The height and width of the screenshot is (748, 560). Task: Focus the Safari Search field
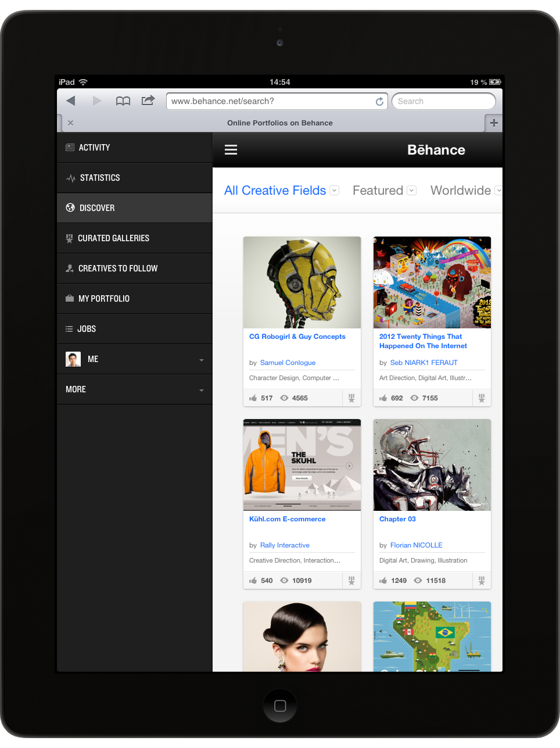coord(444,101)
